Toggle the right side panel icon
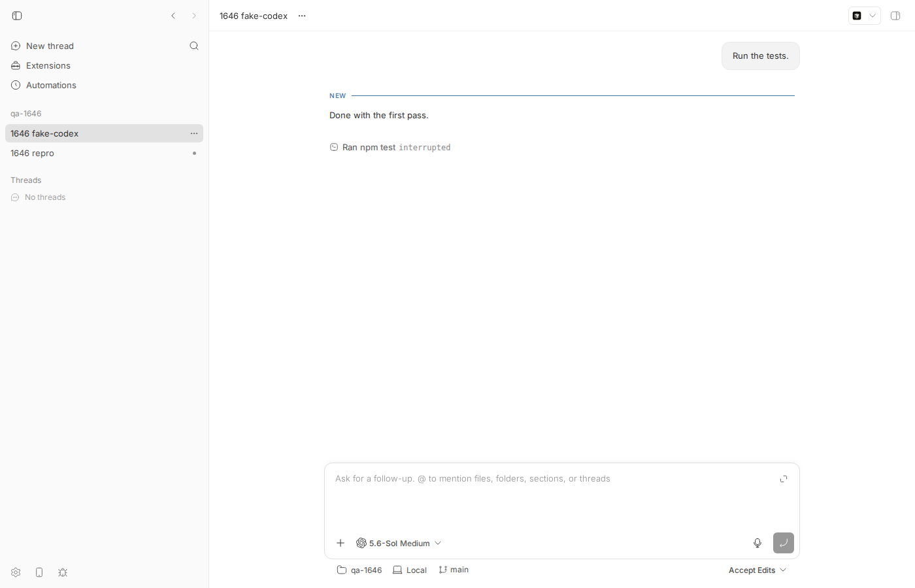The image size is (915, 588). point(895,16)
